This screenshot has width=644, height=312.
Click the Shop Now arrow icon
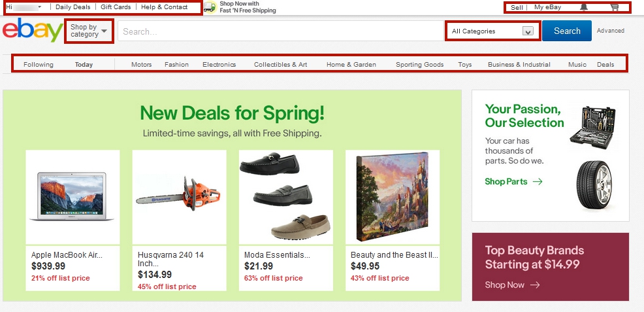pos(535,285)
